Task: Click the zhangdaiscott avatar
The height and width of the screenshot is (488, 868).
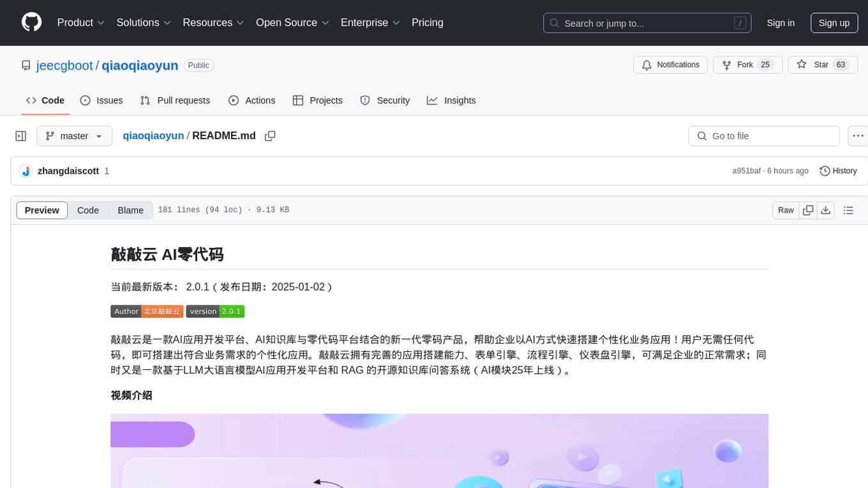Action: [x=26, y=171]
